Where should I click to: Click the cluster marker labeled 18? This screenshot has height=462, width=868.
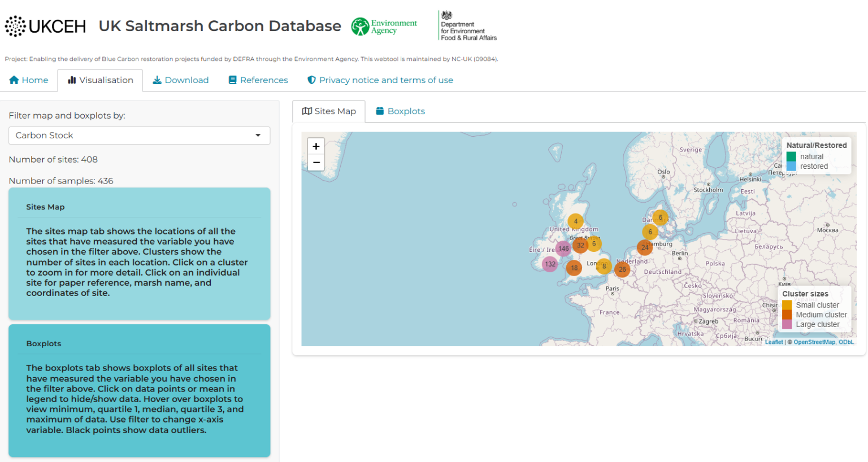pos(574,268)
